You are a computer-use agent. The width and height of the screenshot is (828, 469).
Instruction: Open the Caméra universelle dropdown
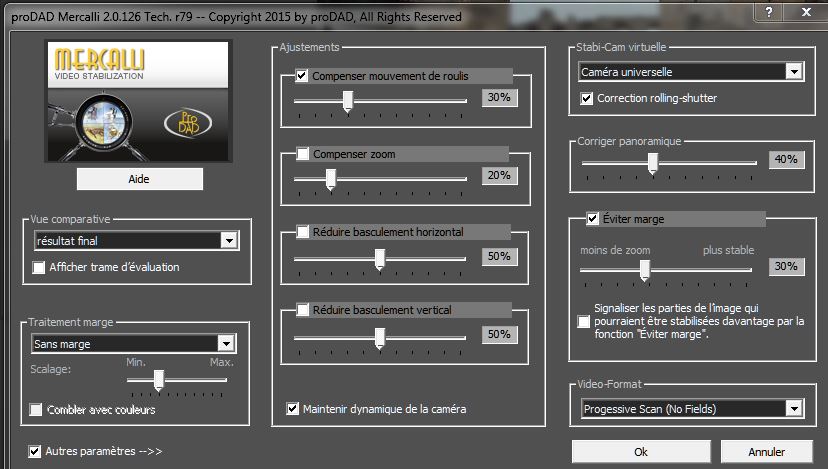click(691, 72)
